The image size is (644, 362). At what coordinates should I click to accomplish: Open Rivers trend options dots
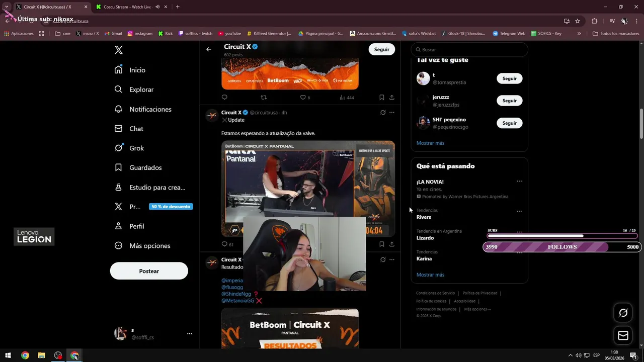click(x=519, y=211)
